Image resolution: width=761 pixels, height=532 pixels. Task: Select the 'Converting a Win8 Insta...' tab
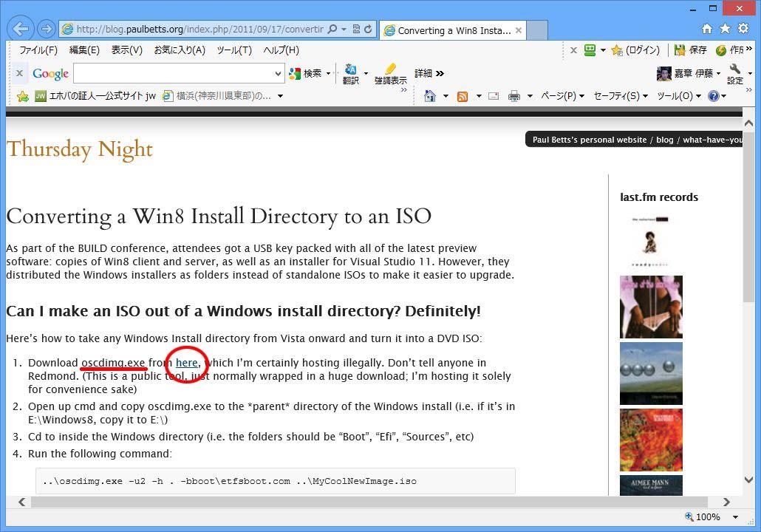pos(453,30)
